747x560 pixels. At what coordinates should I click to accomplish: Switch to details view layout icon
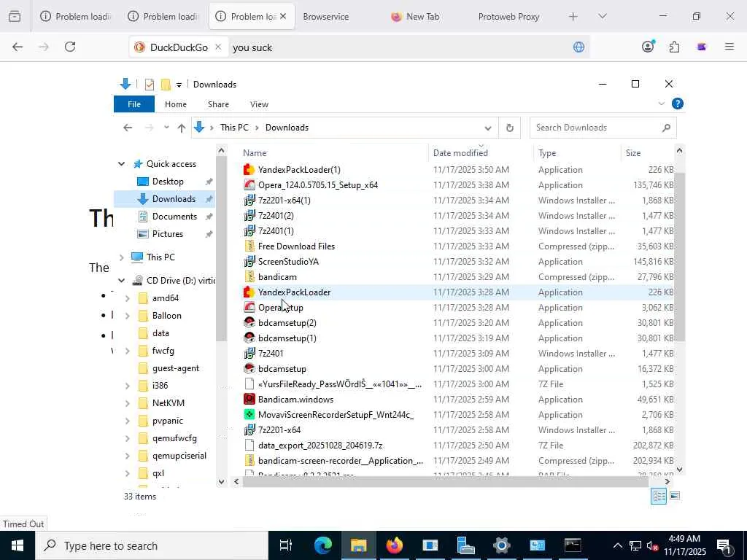[659, 496]
